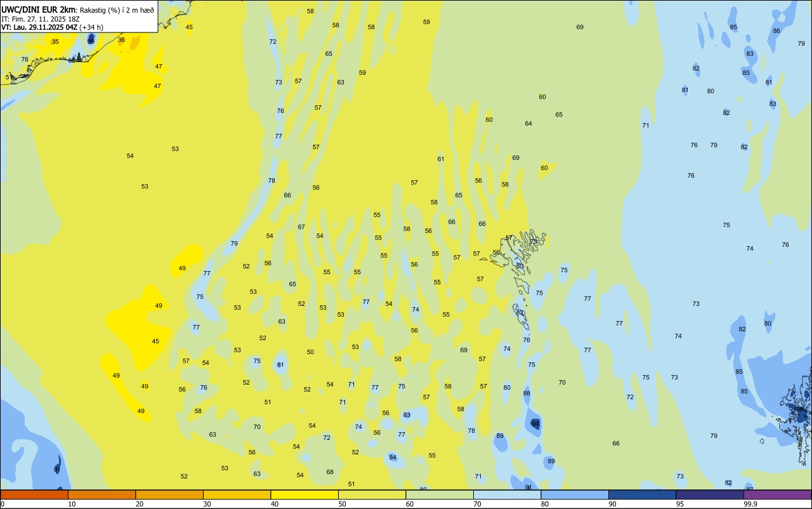The image size is (812, 509).
Task: Click the humidity value 68 on the map
Action: click(330, 472)
